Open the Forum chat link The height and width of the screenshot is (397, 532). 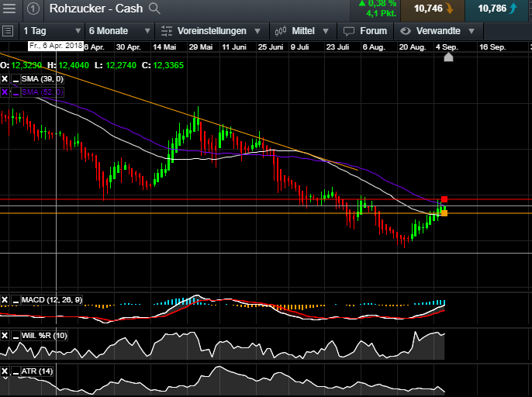pos(365,31)
